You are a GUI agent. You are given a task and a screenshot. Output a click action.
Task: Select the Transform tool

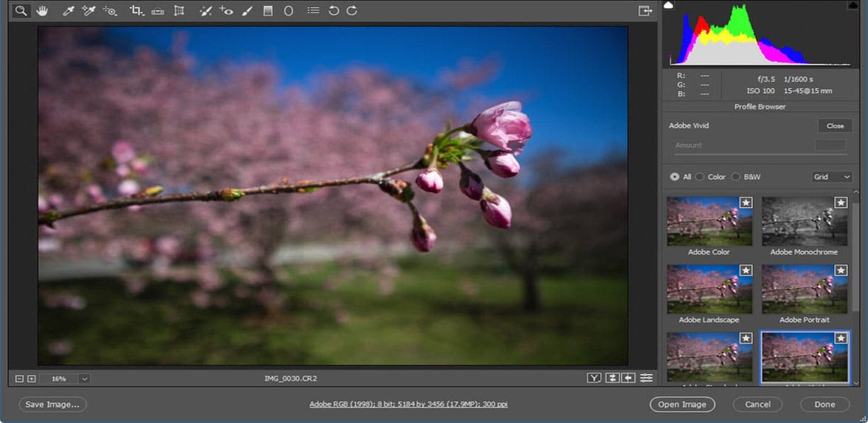point(179,10)
